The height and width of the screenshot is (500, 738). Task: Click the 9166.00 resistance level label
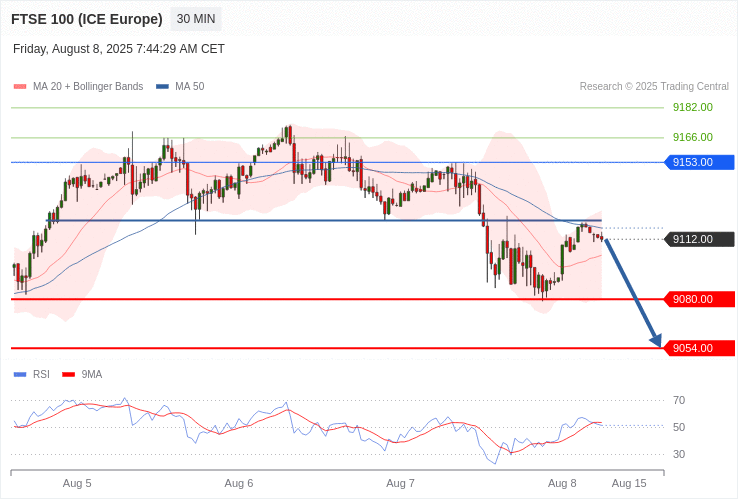[x=692, y=137]
